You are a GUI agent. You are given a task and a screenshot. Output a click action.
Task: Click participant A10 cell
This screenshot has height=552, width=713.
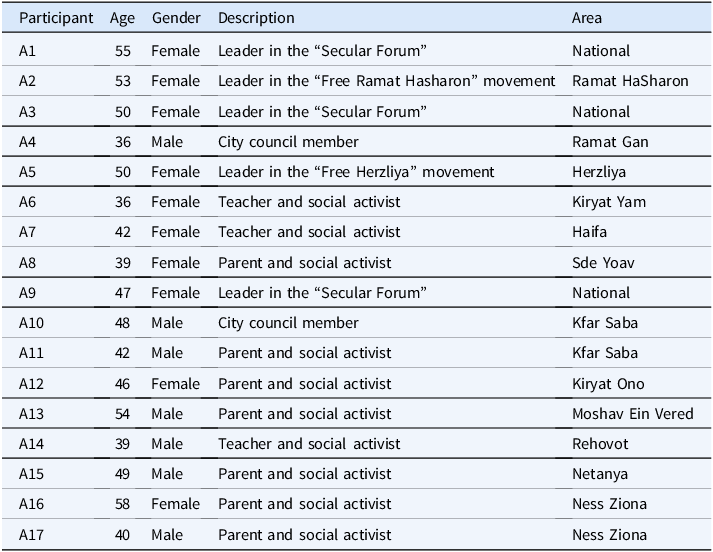pyautogui.click(x=31, y=323)
